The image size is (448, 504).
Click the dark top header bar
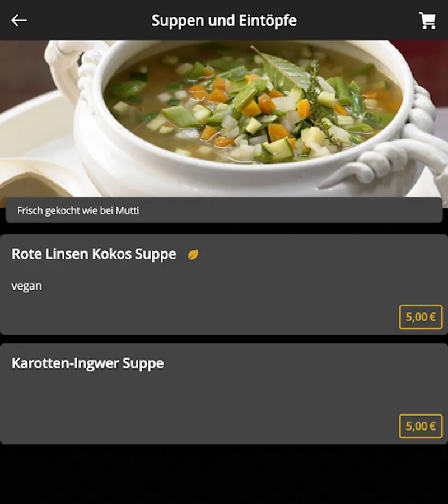pos(224,20)
